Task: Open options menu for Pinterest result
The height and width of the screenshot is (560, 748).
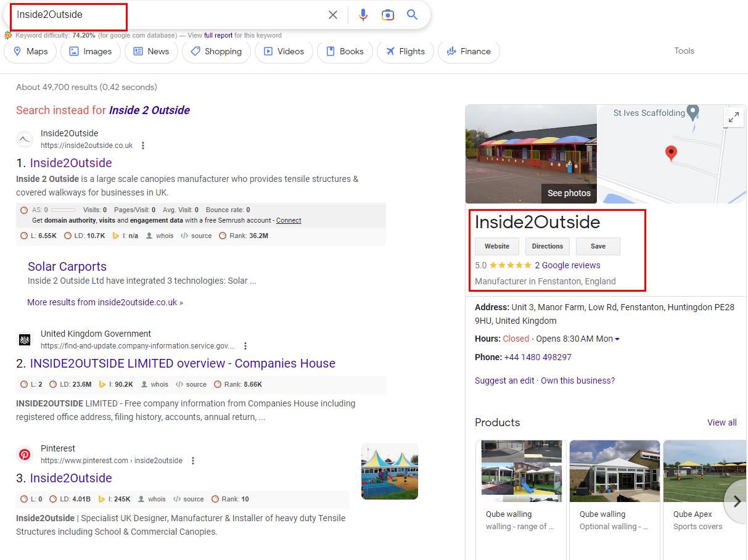Action: click(x=193, y=461)
